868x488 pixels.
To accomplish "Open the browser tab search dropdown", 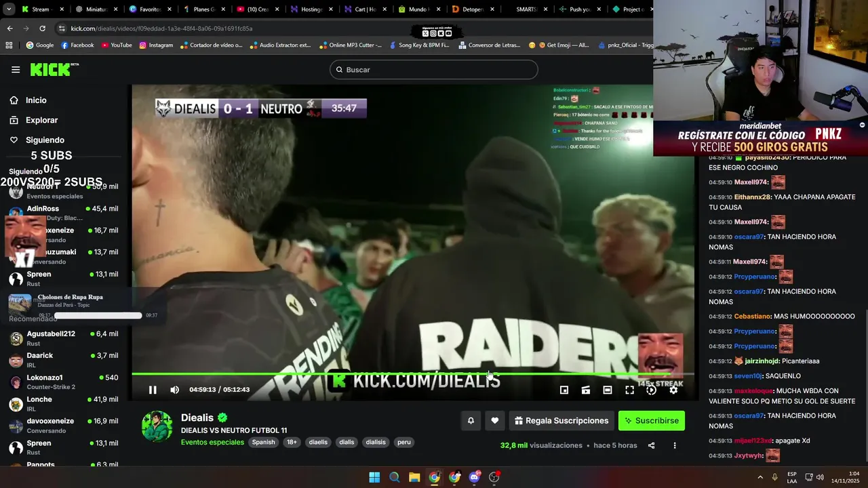I will pos(9,9).
